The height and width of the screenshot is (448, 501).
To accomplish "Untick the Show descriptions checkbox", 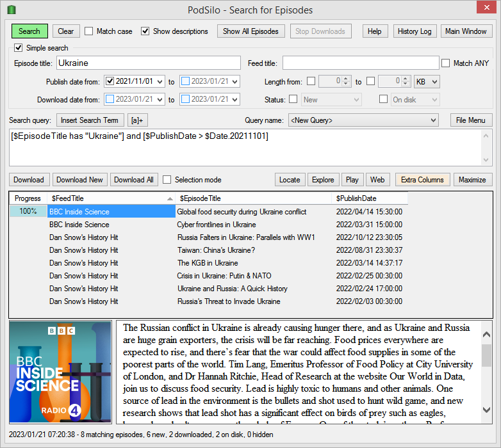I will (x=145, y=31).
